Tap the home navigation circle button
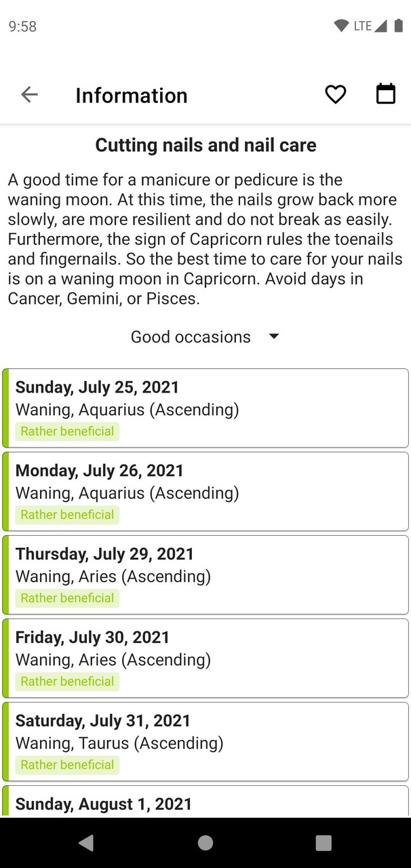The width and height of the screenshot is (411, 868). click(205, 842)
